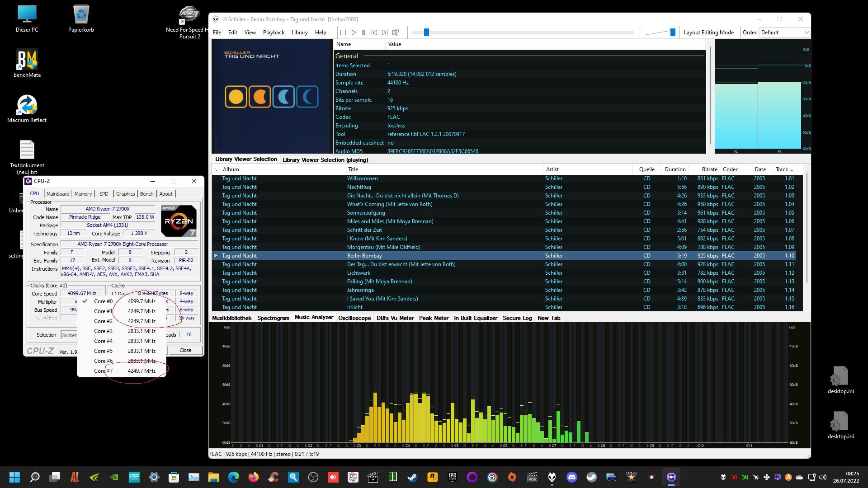Click the Play button in foobar2000
Image resolution: width=868 pixels, height=488 pixels.
[354, 33]
